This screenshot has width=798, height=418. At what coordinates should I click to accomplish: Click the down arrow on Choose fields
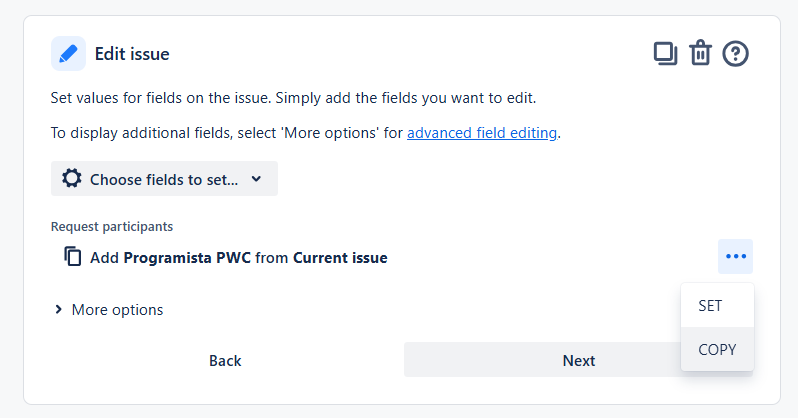pyautogui.click(x=256, y=179)
